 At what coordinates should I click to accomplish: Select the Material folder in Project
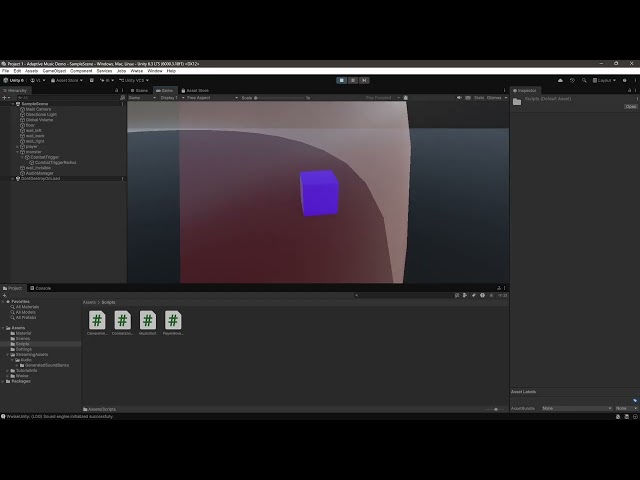pyautogui.click(x=21, y=333)
